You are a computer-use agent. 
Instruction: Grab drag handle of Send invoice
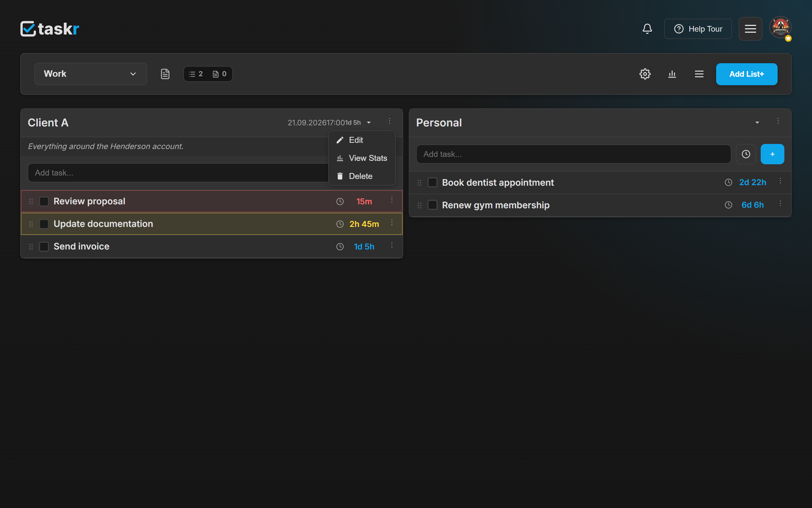tap(31, 247)
